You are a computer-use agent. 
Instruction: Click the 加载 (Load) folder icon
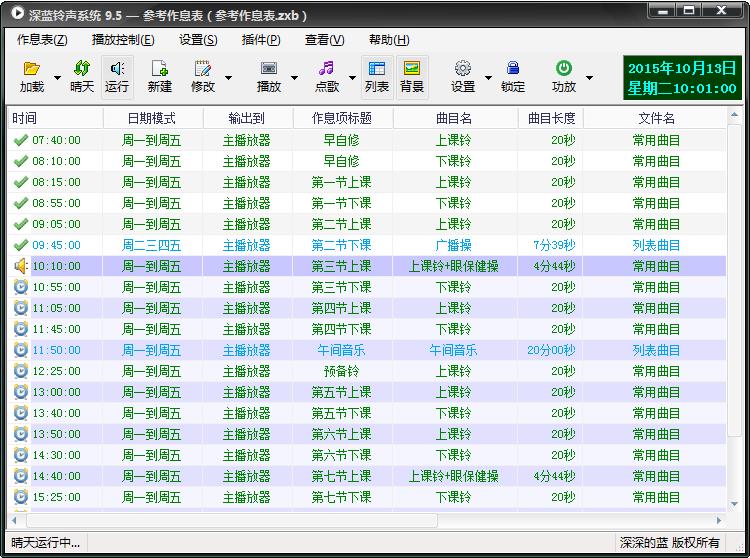pyautogui.click(x=31, y=69)
